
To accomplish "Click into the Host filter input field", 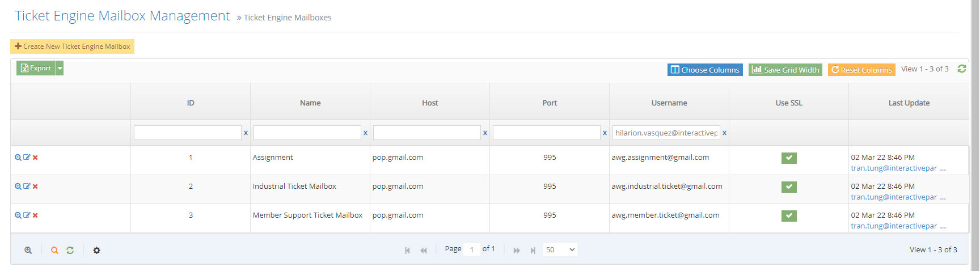I will (426, 133).
